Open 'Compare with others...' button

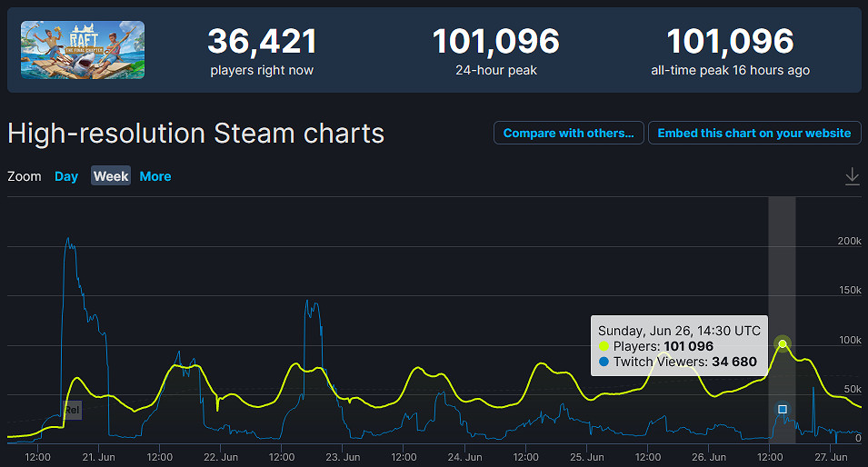tap(569, 133)
